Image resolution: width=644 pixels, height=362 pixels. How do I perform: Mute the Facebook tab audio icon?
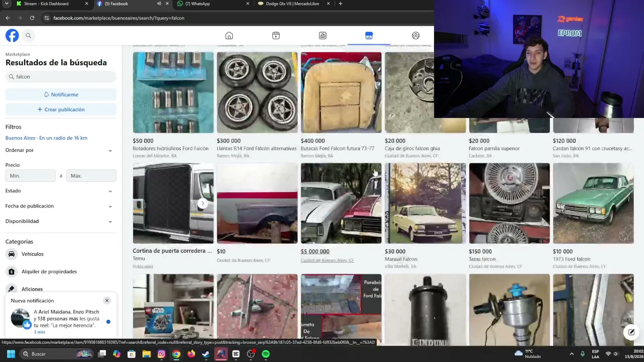tap(159, 4)
